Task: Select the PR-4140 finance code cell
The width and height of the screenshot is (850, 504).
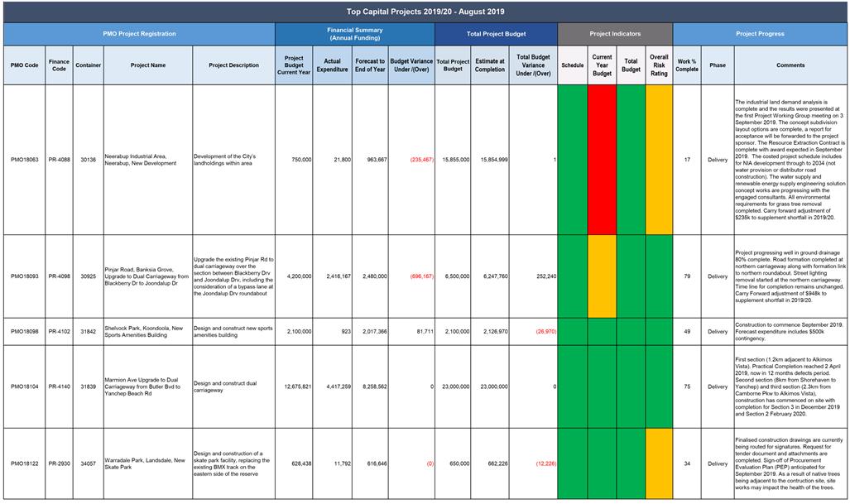Action: pyautogui.click(x=59, y=386)
